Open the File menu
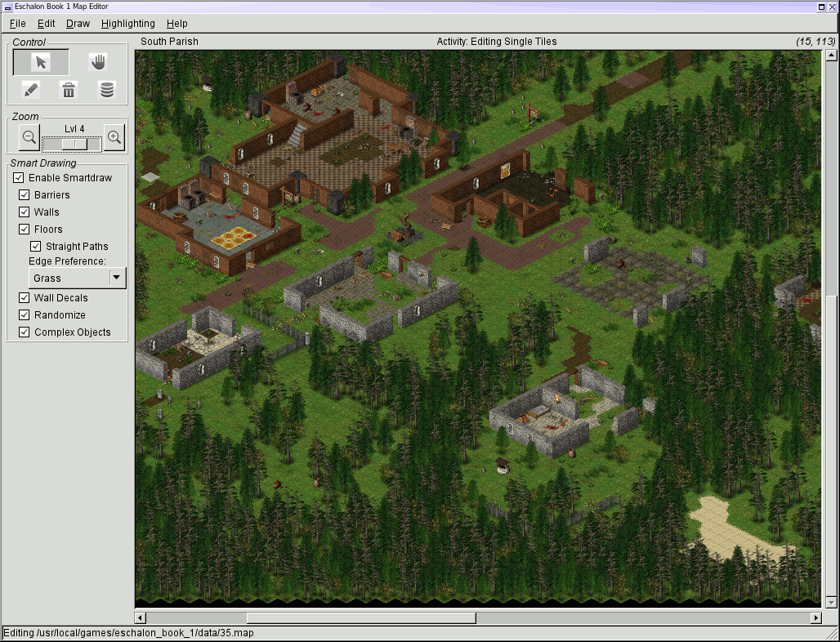This screenshot has height=642, width=840. pyautogui.click(x=17, y=24)
